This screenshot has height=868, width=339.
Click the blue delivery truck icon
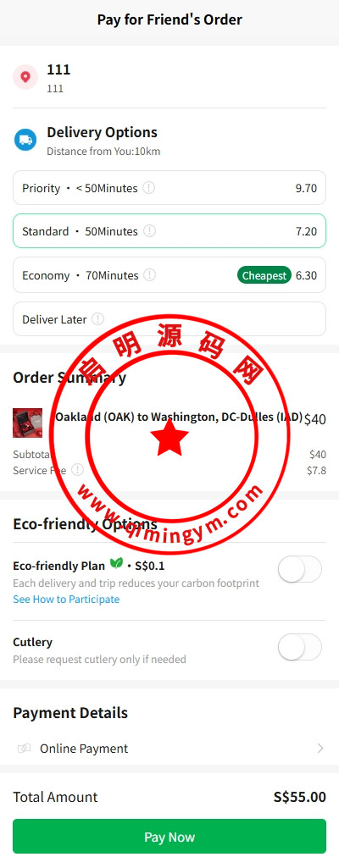coord(25,140)
